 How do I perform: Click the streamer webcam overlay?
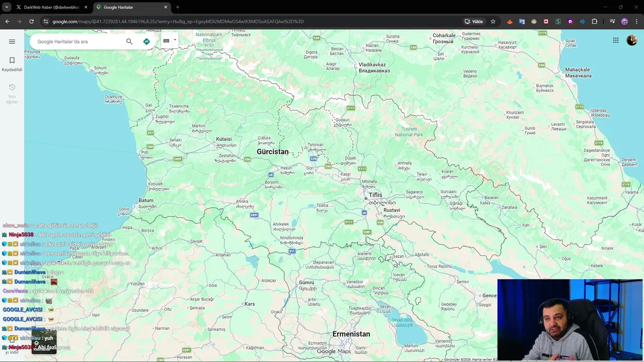[x=570, y=320]
